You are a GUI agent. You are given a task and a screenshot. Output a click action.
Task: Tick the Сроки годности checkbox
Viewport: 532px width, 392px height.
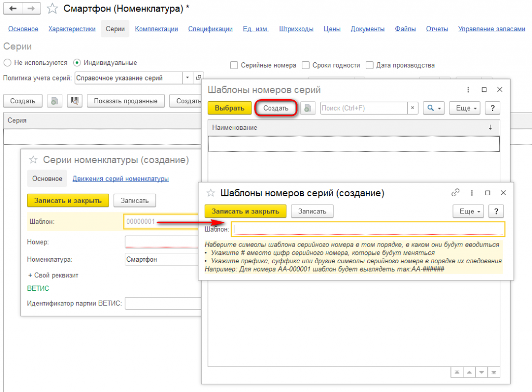coord(305,65)
